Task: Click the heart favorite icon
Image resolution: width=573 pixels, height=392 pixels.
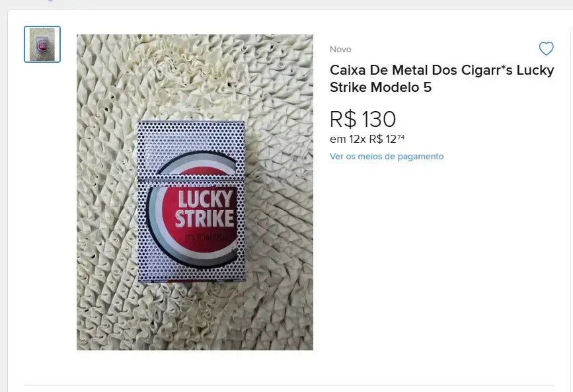Action: click(x=546, y=49)
